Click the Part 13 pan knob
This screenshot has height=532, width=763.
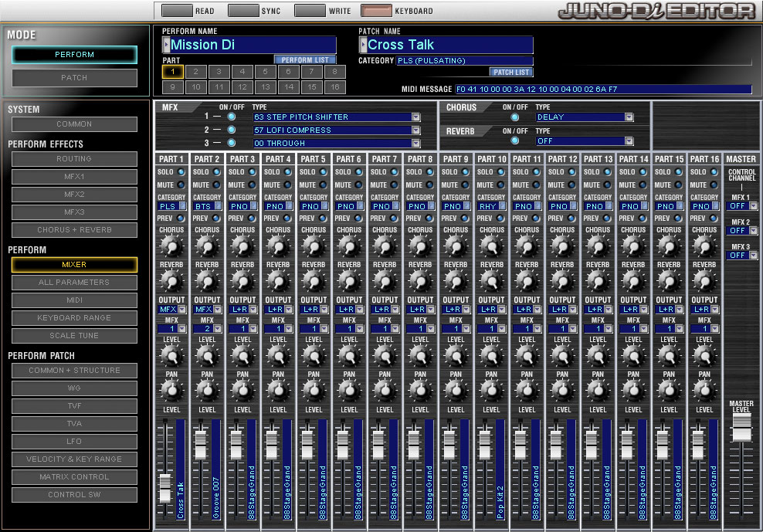point(598,391)
